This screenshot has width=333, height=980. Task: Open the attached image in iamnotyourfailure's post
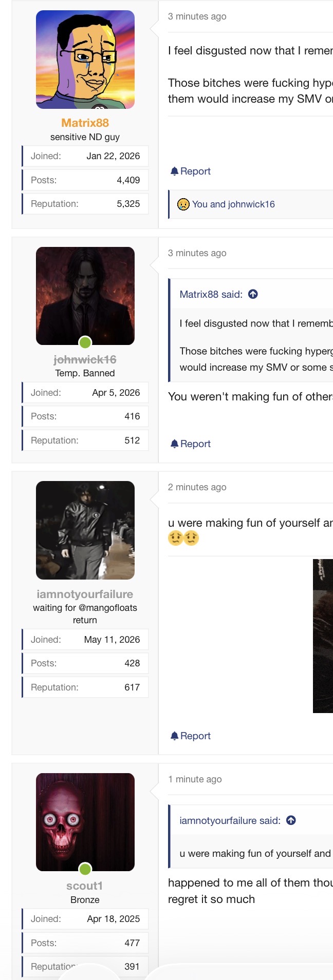(x=323, y=636)
